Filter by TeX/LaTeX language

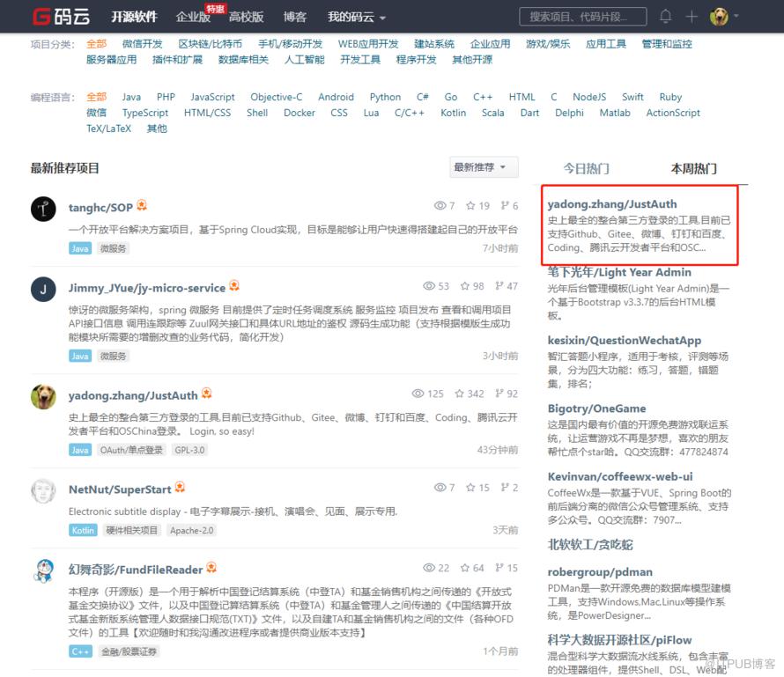(x=108, y=129)
